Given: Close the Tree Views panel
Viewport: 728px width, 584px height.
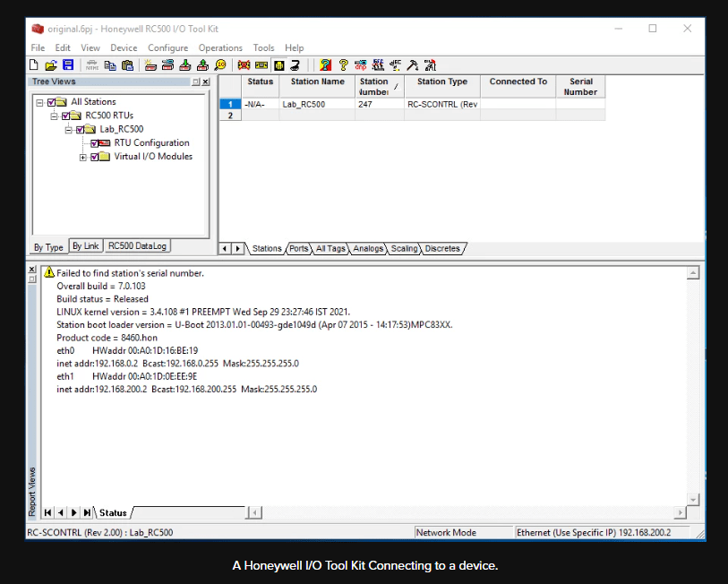Looking at the screenshot, I should tap(206, 82).
